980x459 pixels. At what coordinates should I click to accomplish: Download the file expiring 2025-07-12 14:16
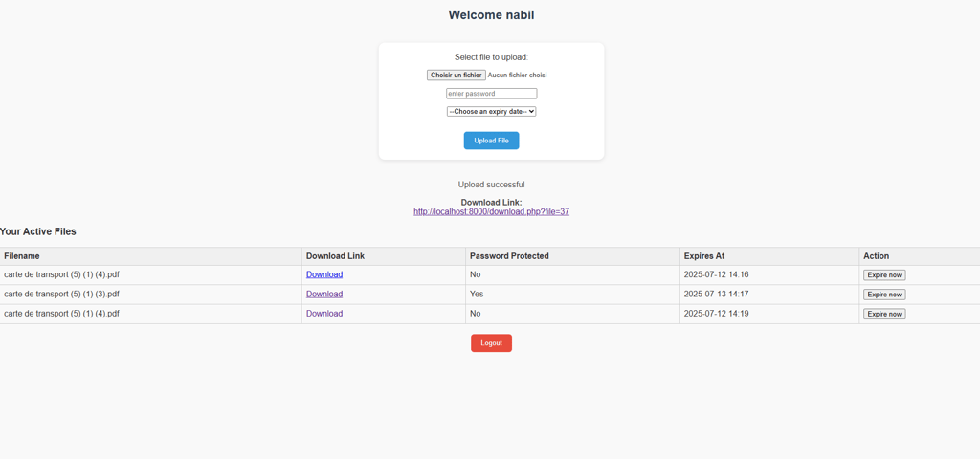tap(324, 274)
